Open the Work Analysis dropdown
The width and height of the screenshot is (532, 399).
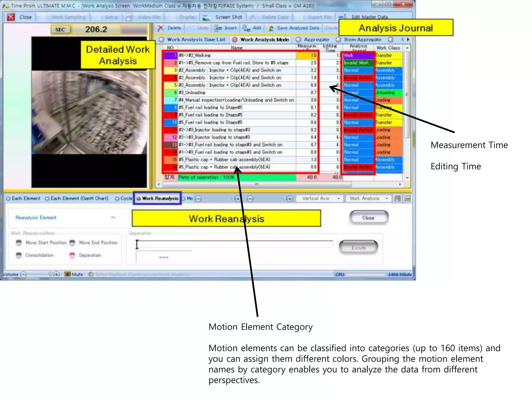click(387, 199)
